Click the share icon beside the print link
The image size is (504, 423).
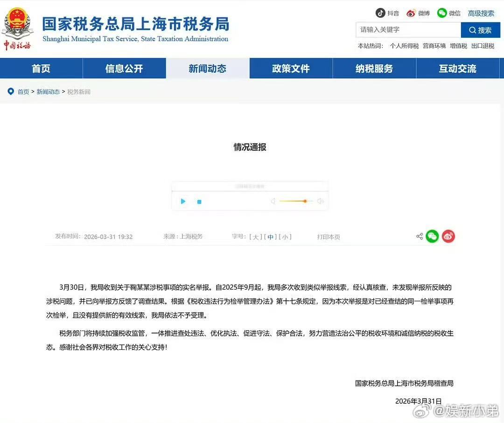(419, 236)
